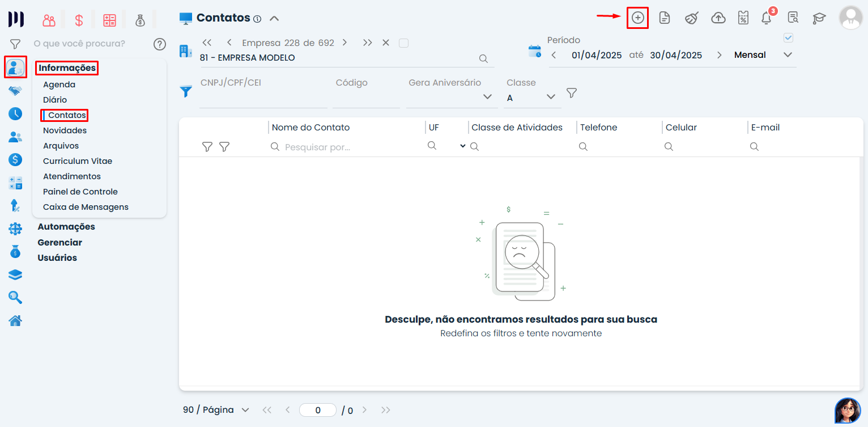This screenshot has height=427, width=868.
Task: Open the graduation cap training icon
Action: [x=819, y=18]
